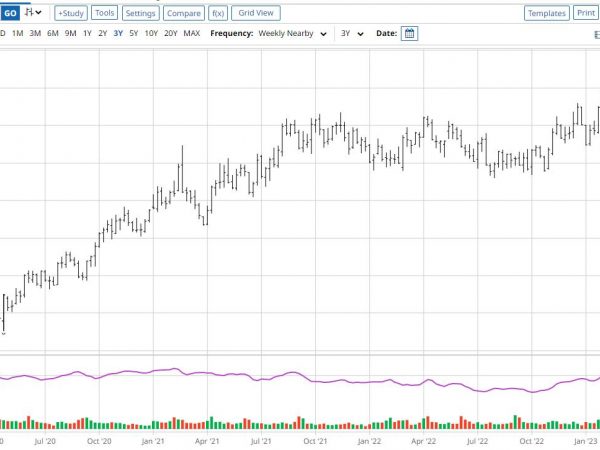Select the 10Y time range

[x=150, y=33]
